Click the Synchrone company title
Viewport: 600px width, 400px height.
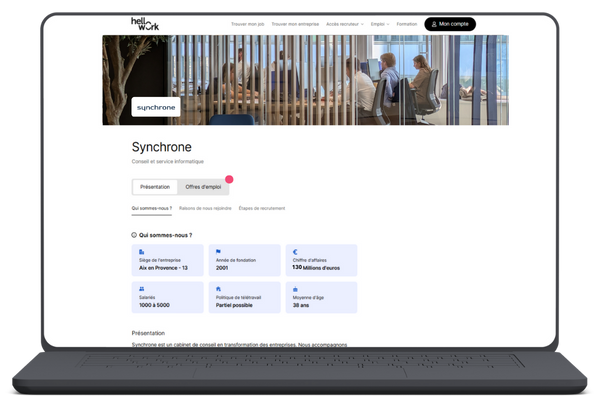[161, 147]
